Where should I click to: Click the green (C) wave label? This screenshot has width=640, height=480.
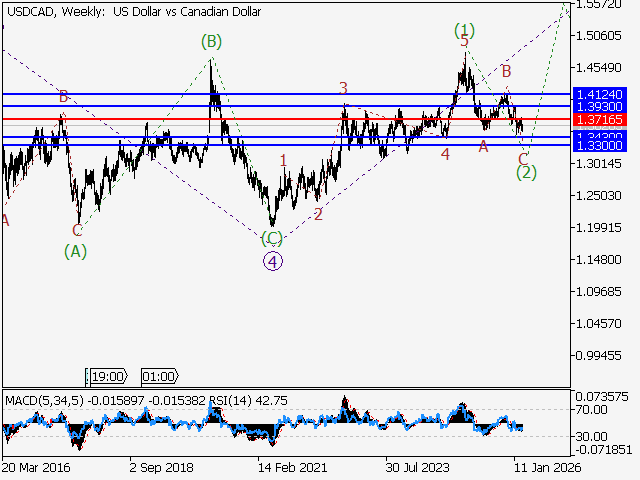point(272,239)
